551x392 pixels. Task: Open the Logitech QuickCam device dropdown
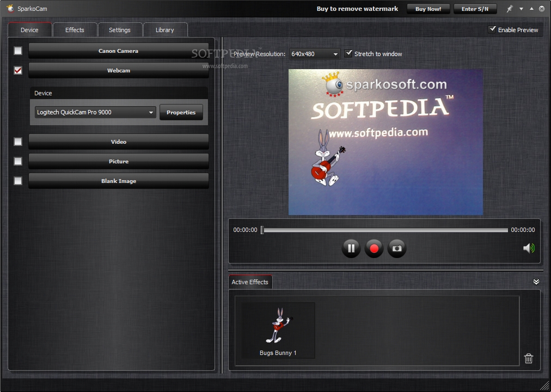click(x=95, y=113)
